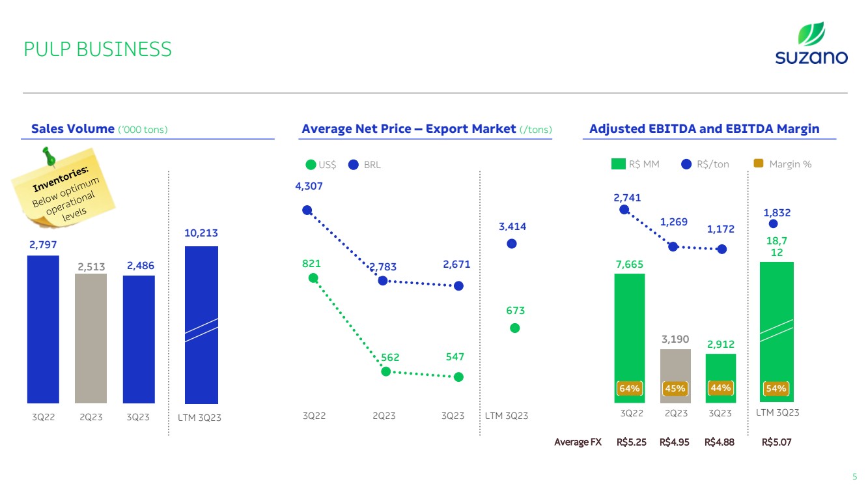Select the blue 3Q22 sales volume bar

tap(43, 329)
